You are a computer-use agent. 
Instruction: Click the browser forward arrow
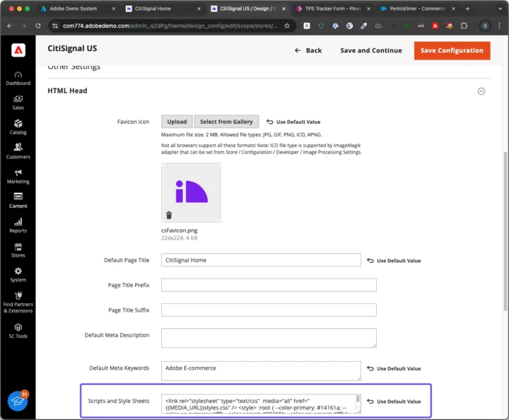pyautogui.click(x=24, y=25)
